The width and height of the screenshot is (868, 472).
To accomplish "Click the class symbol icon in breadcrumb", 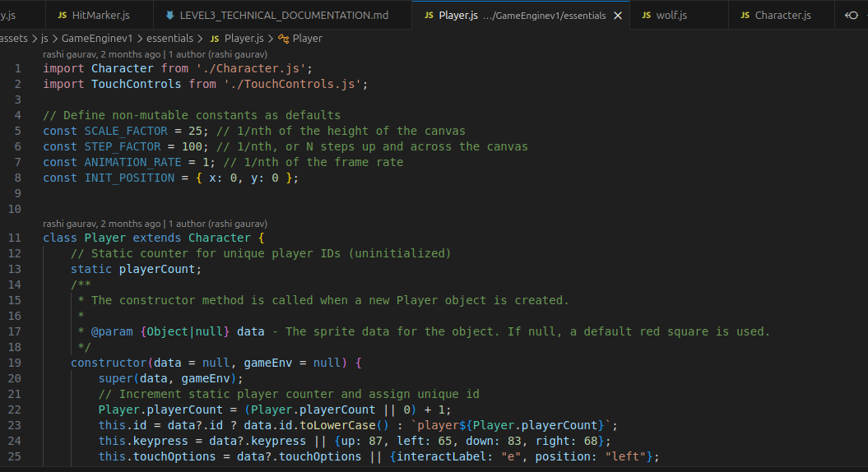I will (283, 38).
